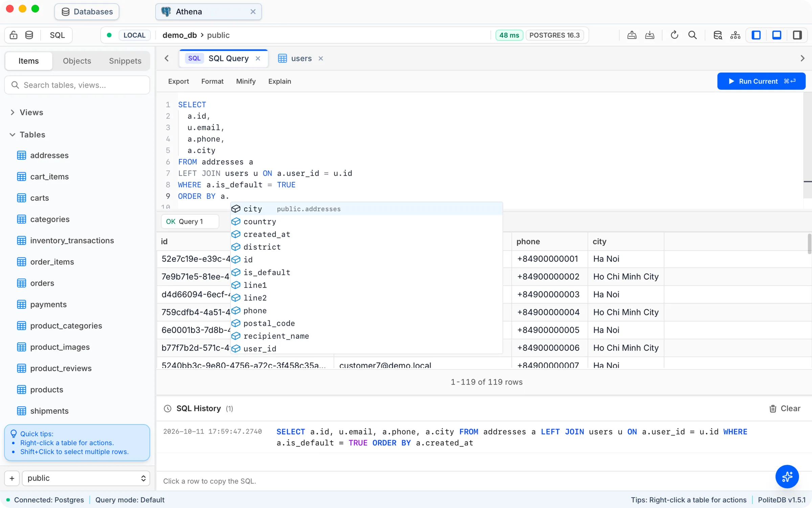The width and height of the screenshot is (812, 508).
Task: Collapse the Tables tree section
Action: point(13,135)
